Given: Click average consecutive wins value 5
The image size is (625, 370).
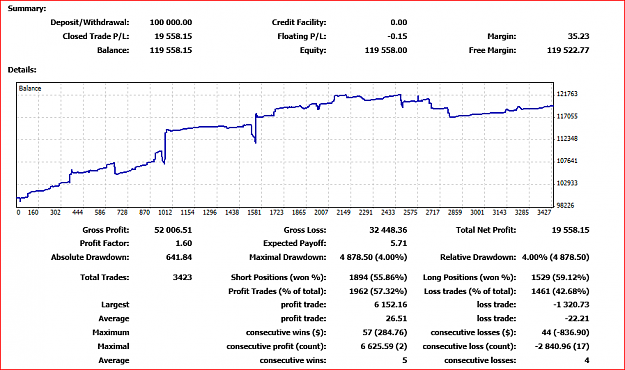Looking at the screenshot, I should 405,360.
